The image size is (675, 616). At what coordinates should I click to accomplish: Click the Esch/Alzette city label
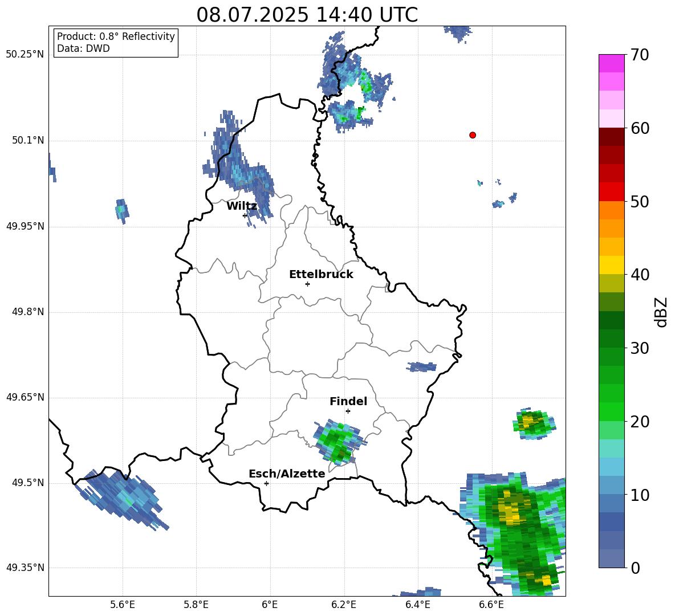[287, 474]
